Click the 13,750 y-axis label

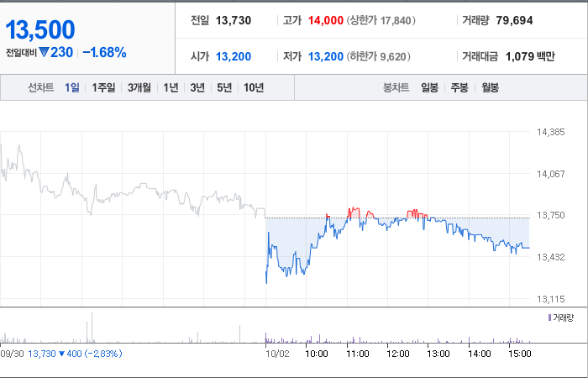point(550,215)
